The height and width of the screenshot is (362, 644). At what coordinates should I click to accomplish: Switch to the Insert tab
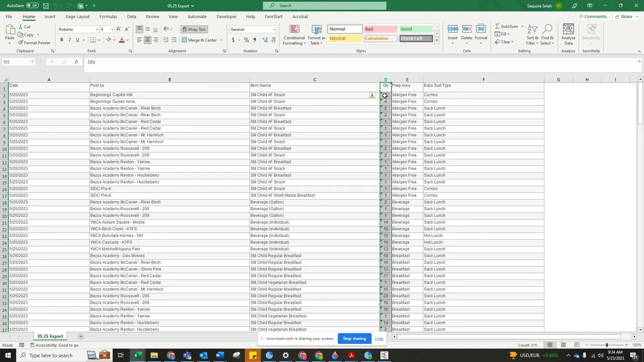coord(50,17)
